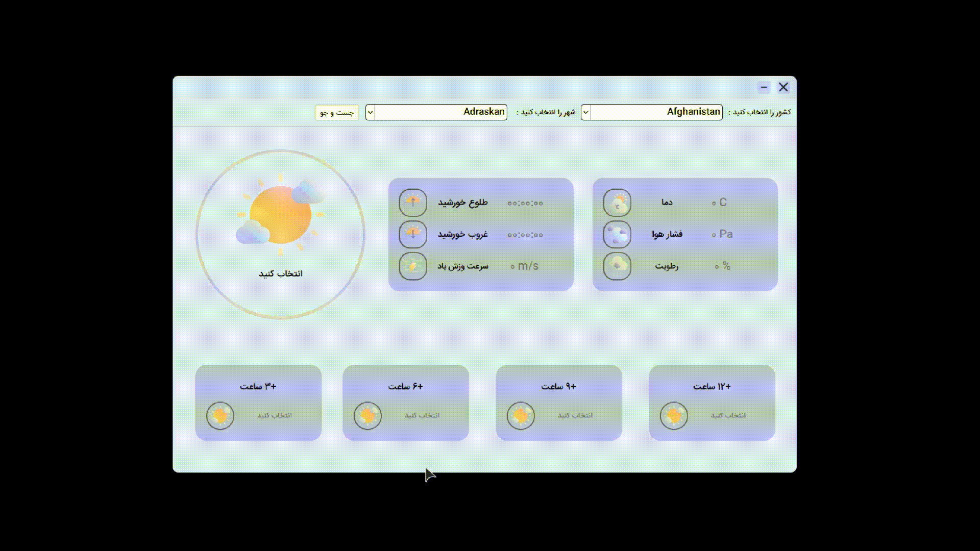Expand the city dropdown arrow
This screenshot has height=551, width=980.
370,112
